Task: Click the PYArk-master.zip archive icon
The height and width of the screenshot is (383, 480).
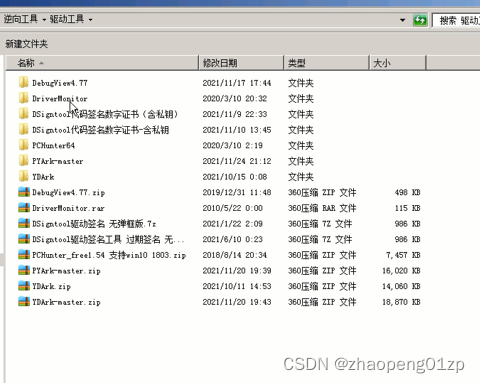Action: (24, 271)
